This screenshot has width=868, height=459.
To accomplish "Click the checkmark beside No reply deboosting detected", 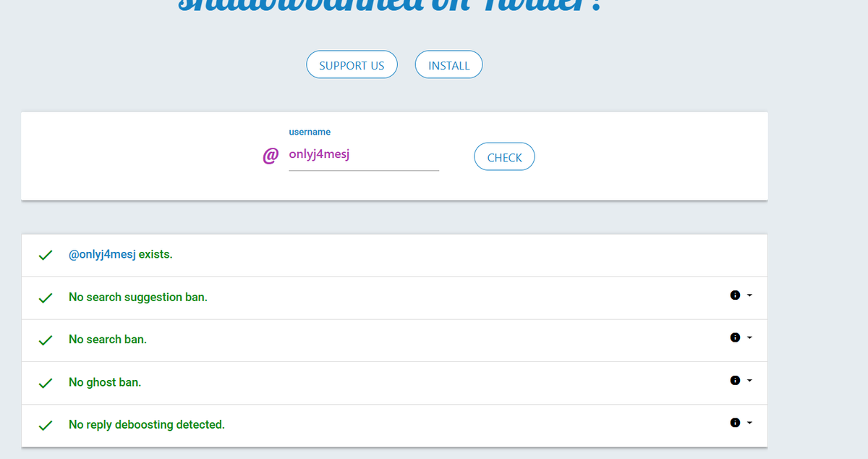I will (x=45, y=426).
